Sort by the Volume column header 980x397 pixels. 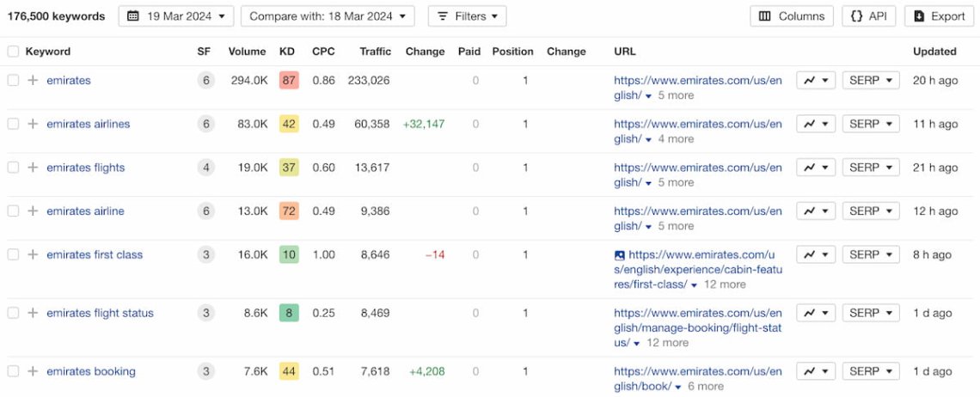click(x=247, y=52)
